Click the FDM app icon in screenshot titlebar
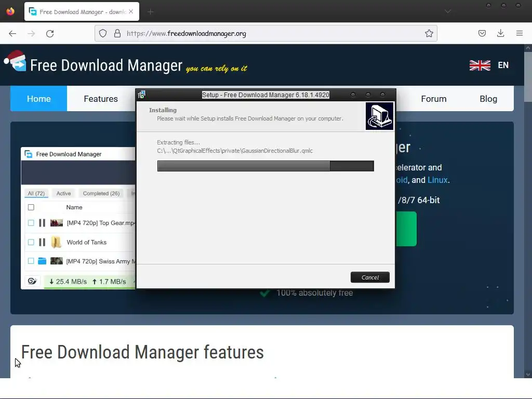 (29, 154)
